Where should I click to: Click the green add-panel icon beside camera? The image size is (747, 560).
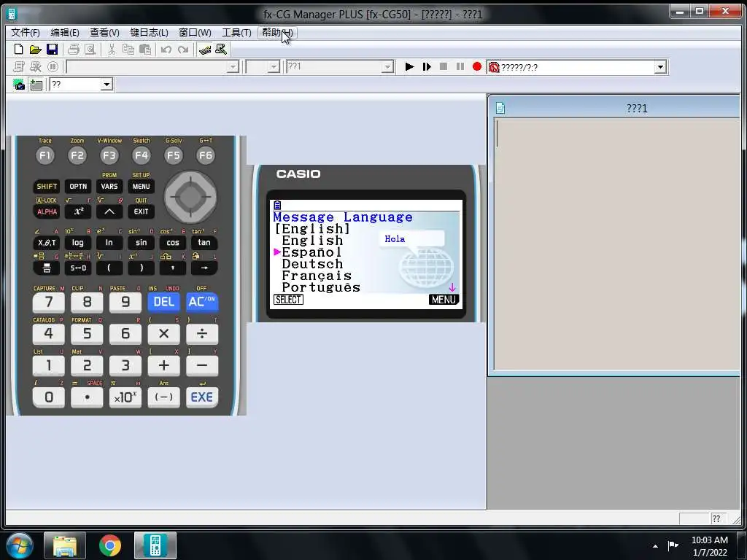click(x=36, y=85)
